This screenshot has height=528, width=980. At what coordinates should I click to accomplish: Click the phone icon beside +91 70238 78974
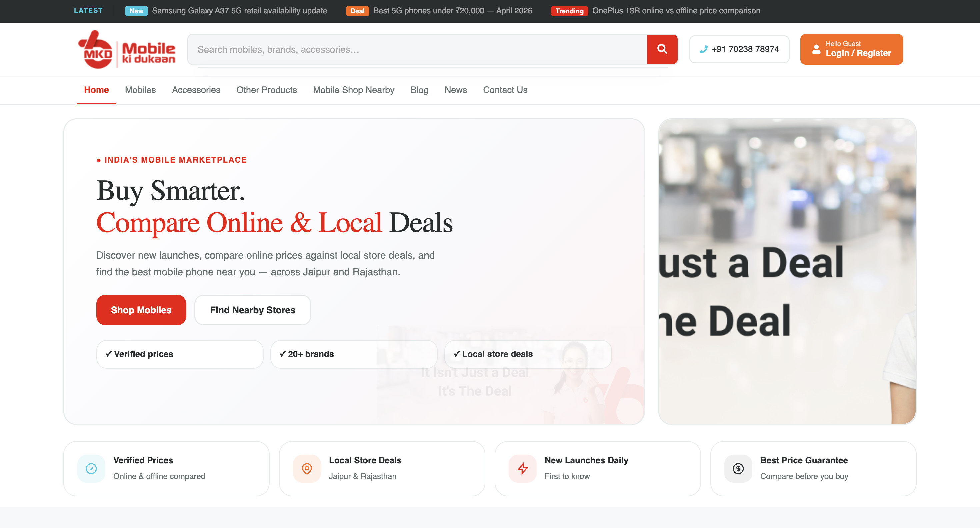point(703,49)
